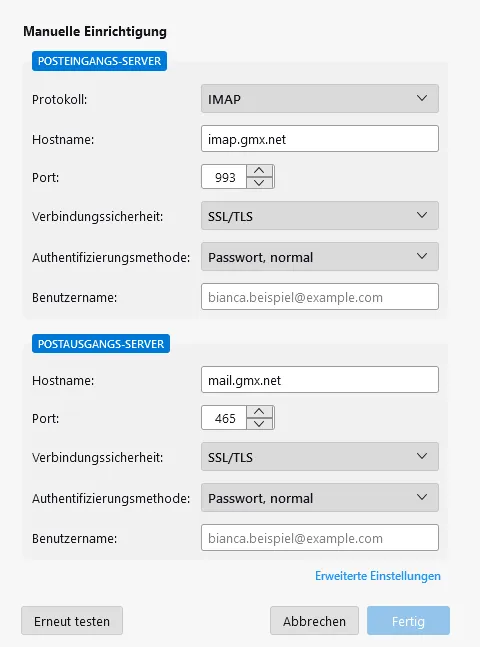
Task: Click the imap.gmx.net hostname field
Action: tap(320, 139)
